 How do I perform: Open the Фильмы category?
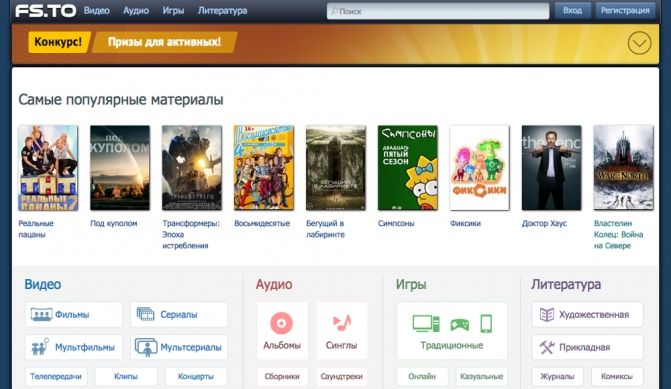tap(74, 315)
